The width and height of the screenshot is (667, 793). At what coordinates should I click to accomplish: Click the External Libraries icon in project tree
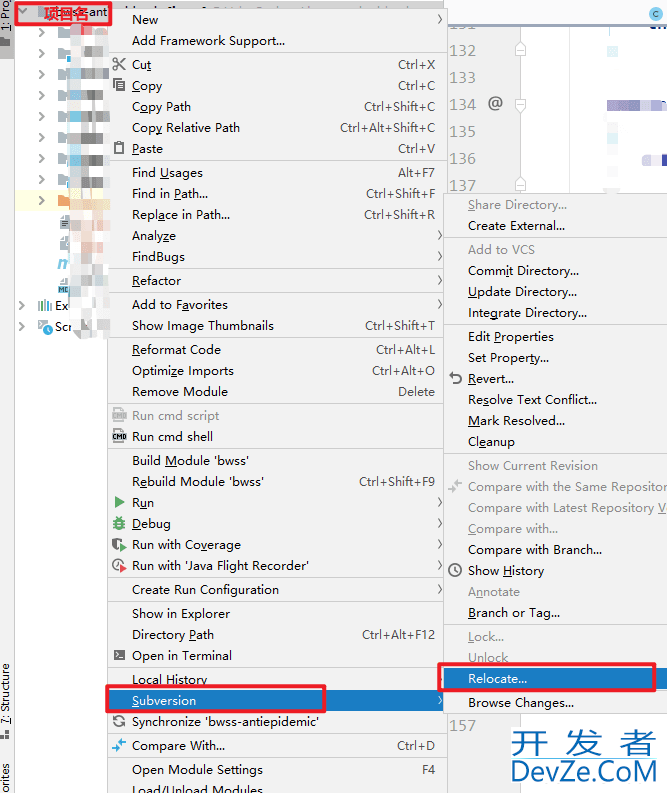tap(45, 305)
